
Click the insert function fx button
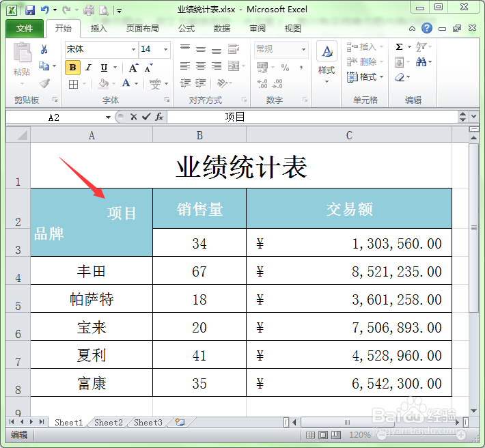pyautogui.click(x=159, y=117)
